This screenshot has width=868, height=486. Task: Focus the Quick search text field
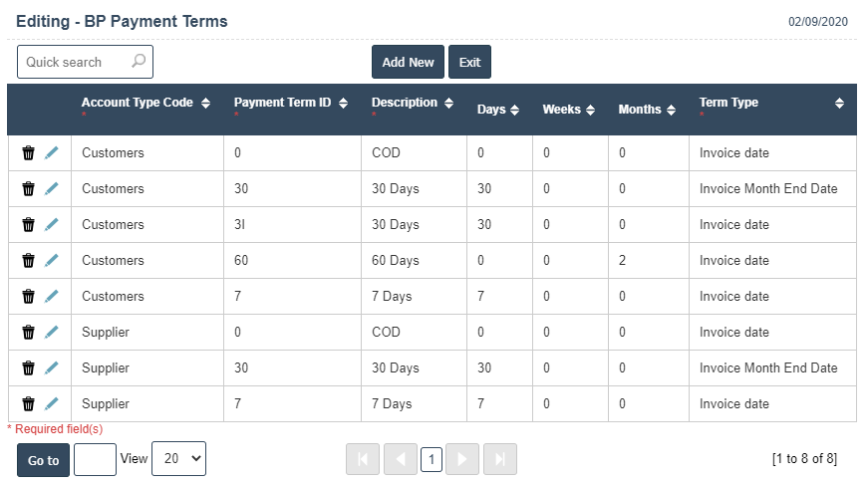(x=76, y=62)
